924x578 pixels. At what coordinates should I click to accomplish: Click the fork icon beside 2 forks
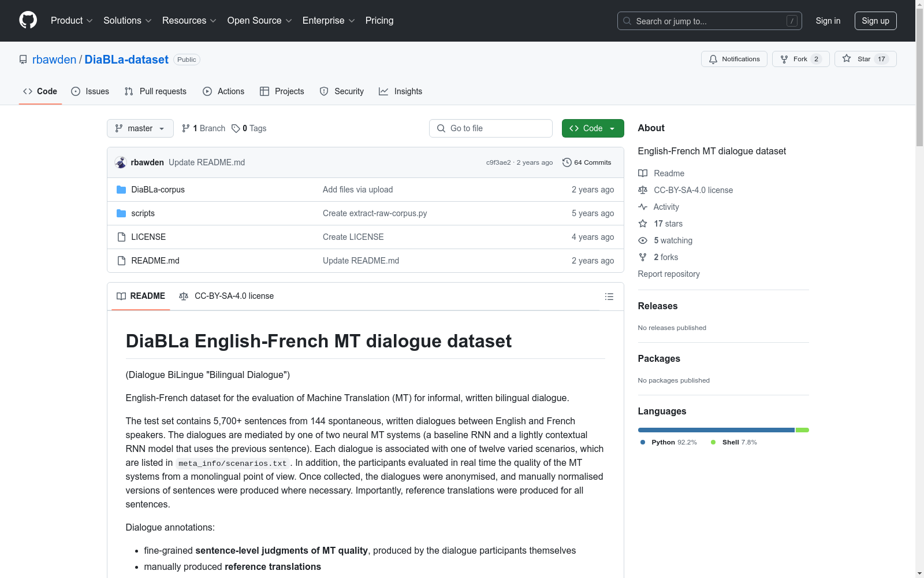pos(643,257)
